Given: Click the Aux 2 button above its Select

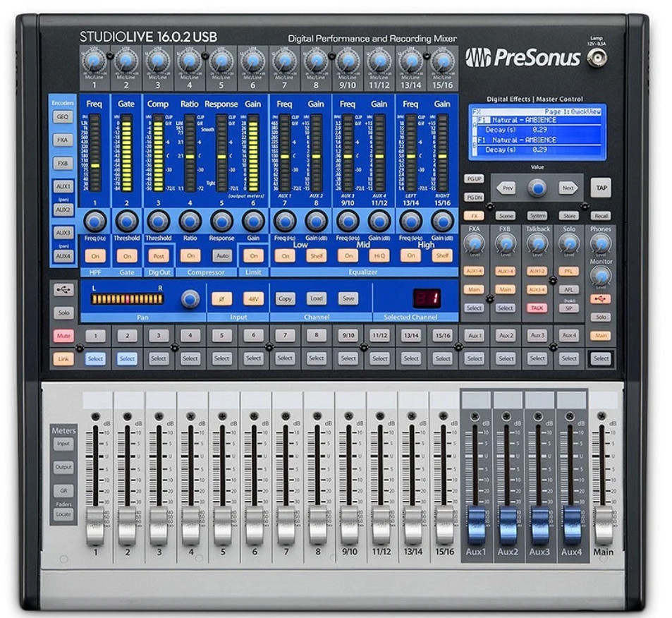Looking at the screenshot, I should (506, 336).
